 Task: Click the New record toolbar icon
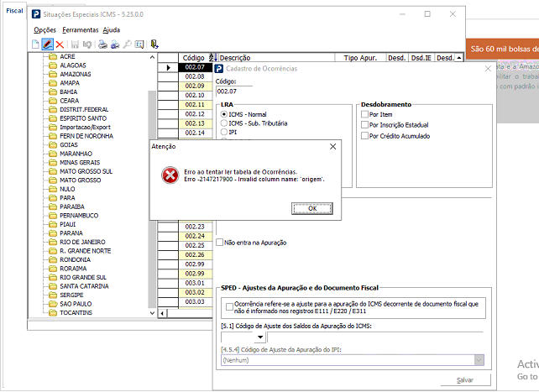[35, 44]
